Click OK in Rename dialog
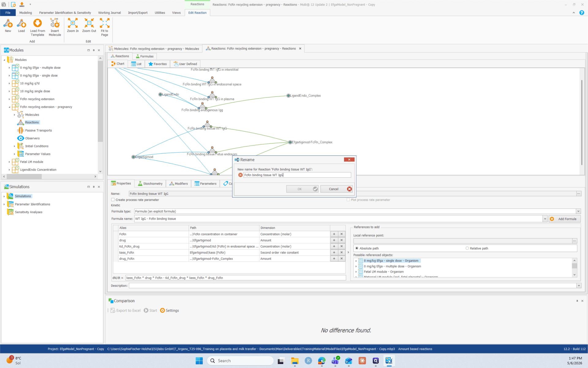588x368 pixels. click(x=302, y=189)
